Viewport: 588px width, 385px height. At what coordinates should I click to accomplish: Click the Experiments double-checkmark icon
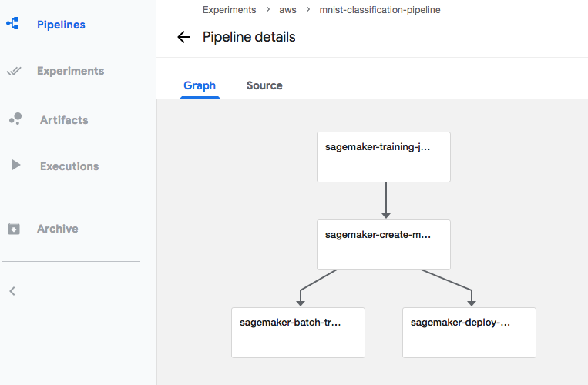point(13,71)
